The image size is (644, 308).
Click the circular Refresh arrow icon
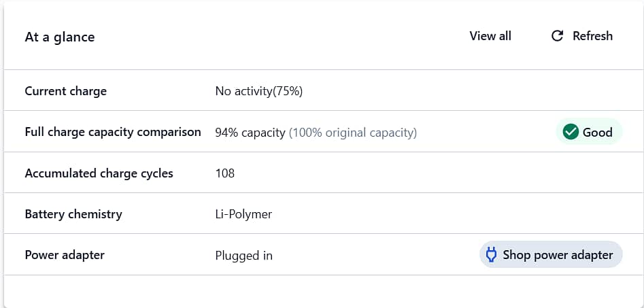click(x=557, y=36)
